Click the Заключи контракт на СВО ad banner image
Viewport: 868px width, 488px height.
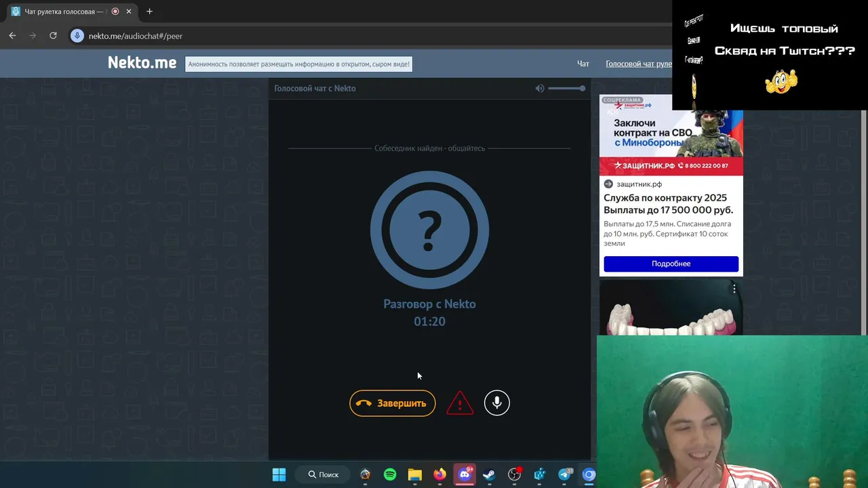click(x=671, y=135)
